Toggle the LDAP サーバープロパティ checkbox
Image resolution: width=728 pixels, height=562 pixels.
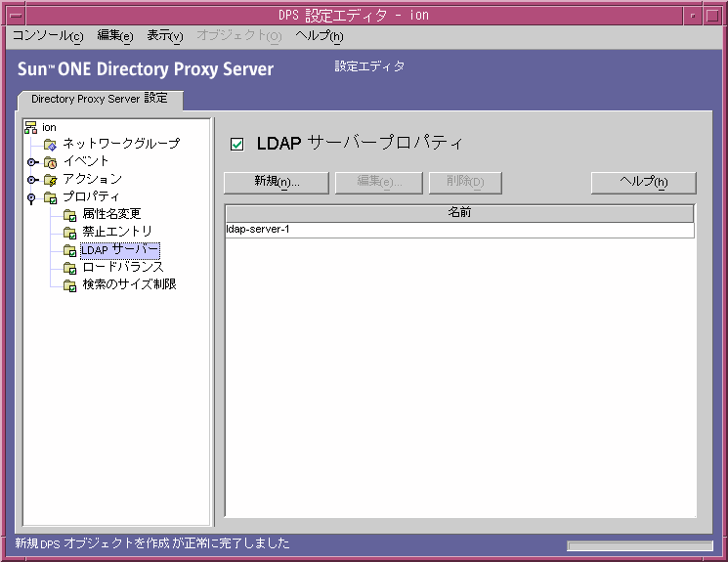(236, 144)
